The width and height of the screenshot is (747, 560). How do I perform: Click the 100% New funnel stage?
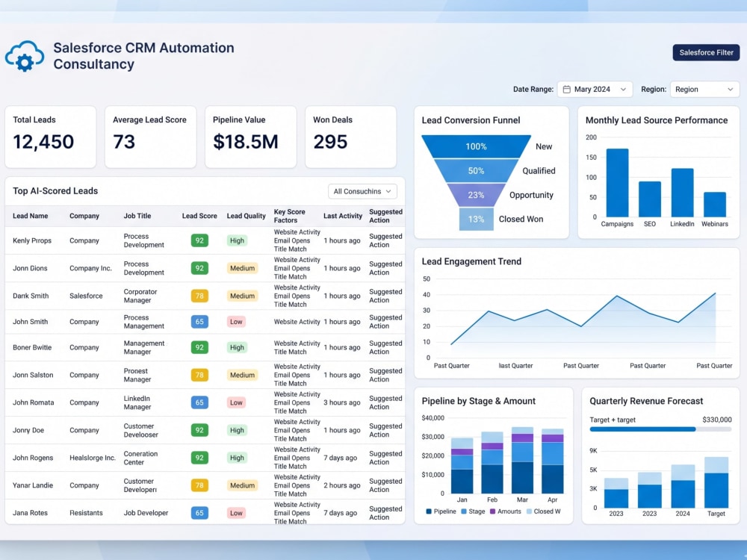pyautogui.click(x=476, y=146)
